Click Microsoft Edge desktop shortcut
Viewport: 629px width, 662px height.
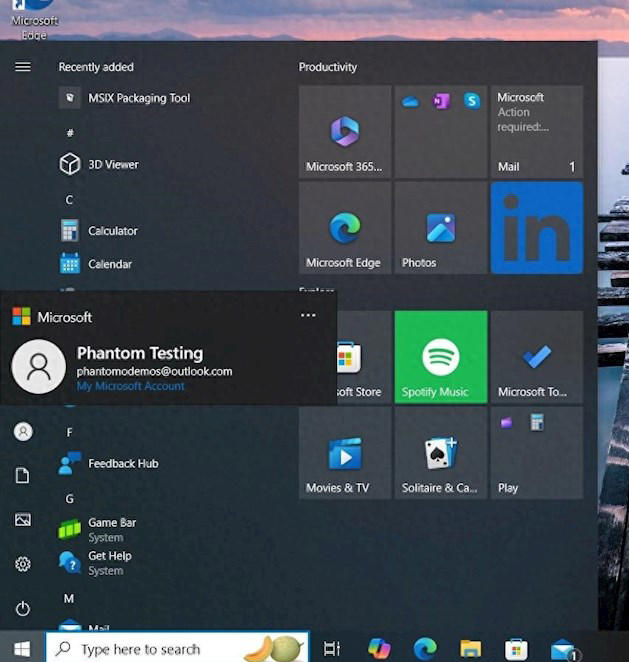(x=34, y=19)
